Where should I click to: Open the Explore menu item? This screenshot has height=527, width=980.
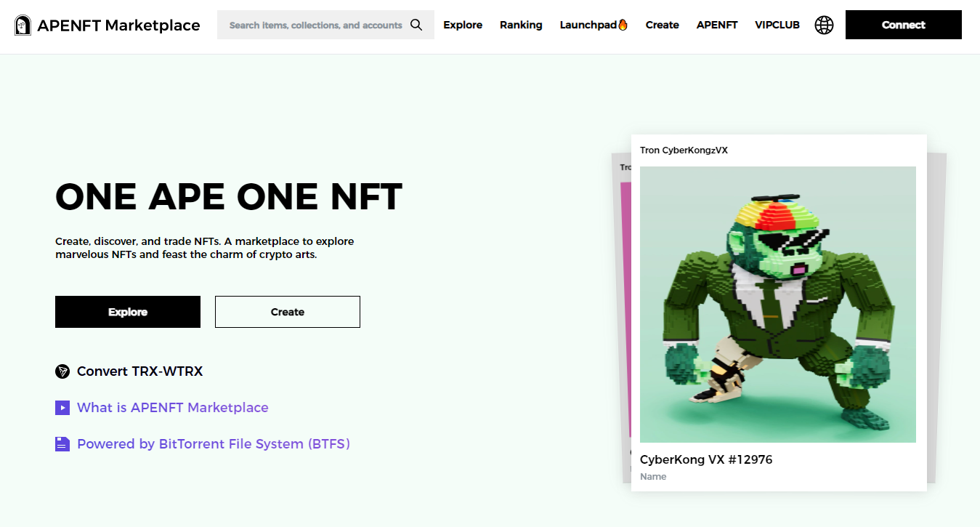click(x=463, y=25)
